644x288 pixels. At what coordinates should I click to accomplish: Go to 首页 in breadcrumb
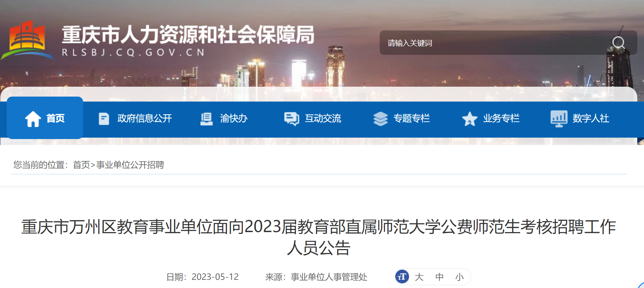tap(81, 165)
